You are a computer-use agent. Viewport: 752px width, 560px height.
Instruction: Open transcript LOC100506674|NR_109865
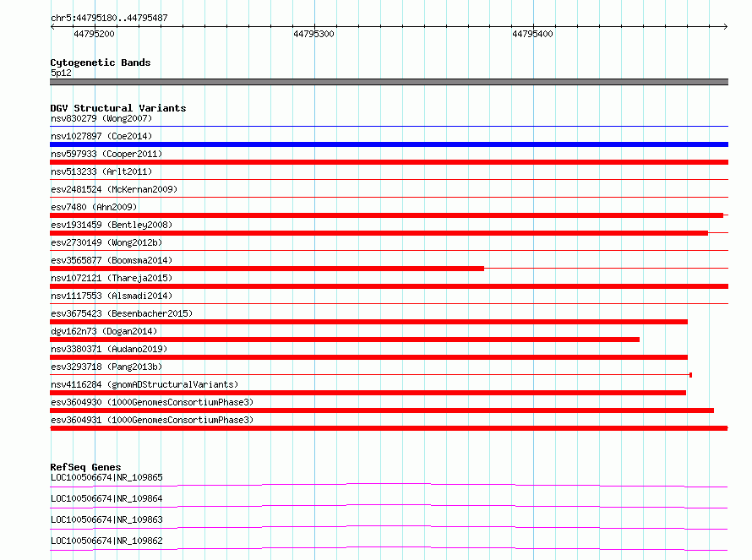tap(106, 477)
